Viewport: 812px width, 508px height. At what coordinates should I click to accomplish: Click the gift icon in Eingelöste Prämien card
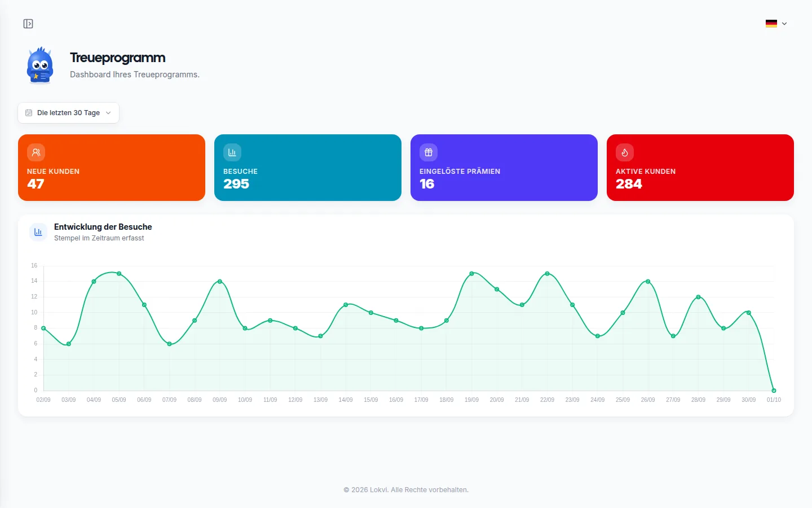429,152
